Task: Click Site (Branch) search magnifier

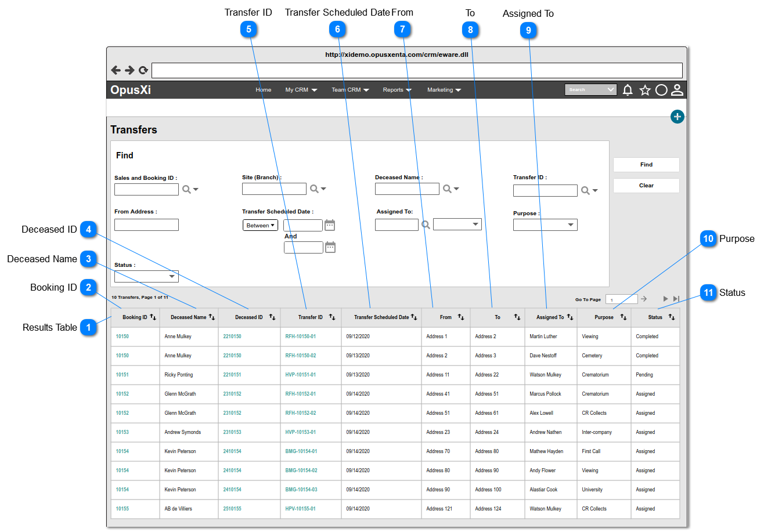Action: [314, 189]
